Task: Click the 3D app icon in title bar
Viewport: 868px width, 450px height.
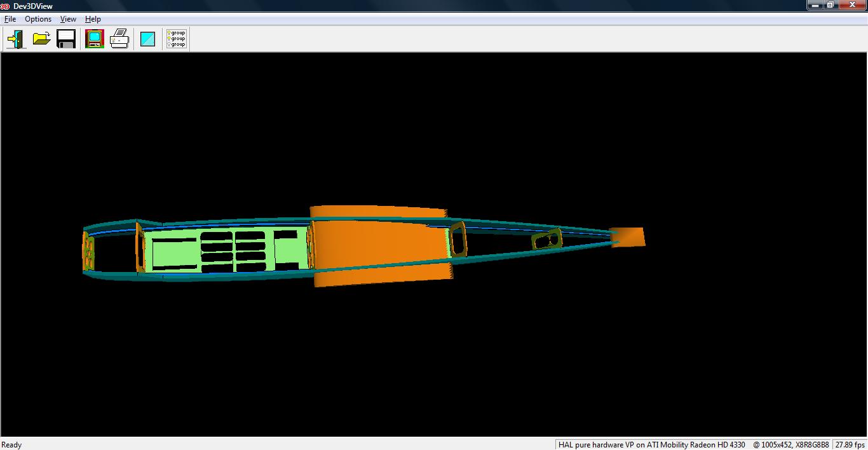Action: point(6,6)
